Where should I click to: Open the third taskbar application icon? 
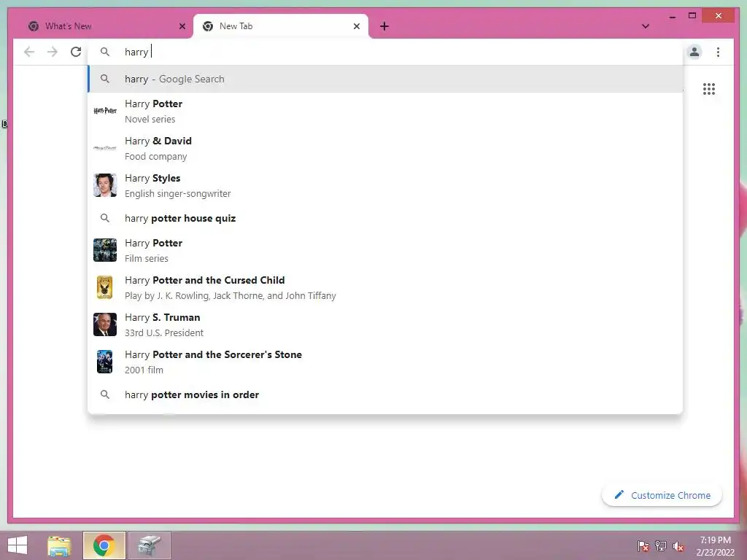click(x=149, y=545)
